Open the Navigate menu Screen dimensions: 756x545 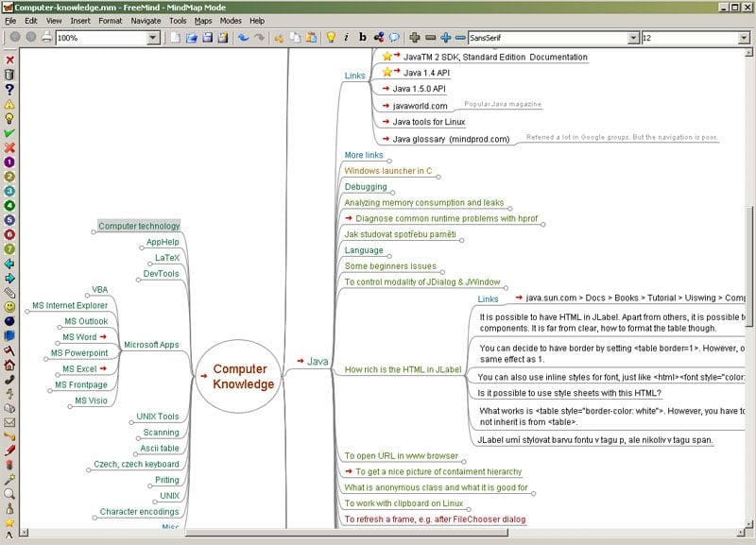point(146,20)
